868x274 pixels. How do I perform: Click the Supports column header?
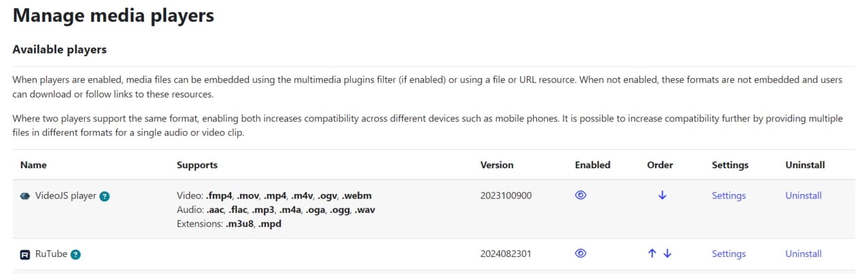(197, 165)
